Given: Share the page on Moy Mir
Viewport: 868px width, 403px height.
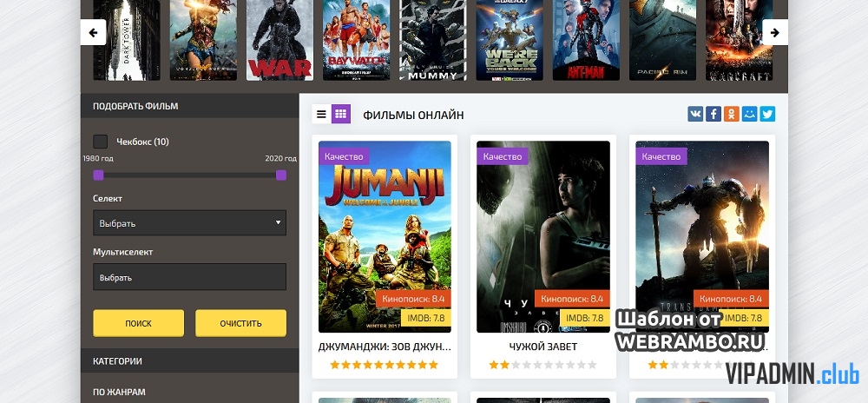Looking at the screenshot, I should (x=750, y=114).
